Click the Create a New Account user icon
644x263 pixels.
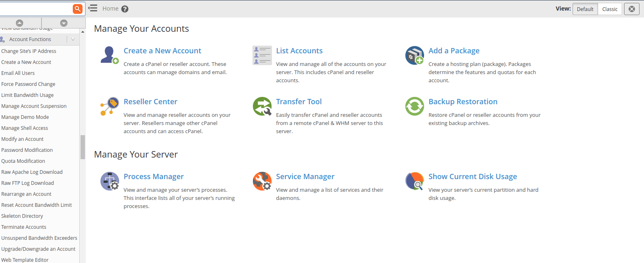click(109, 55)
